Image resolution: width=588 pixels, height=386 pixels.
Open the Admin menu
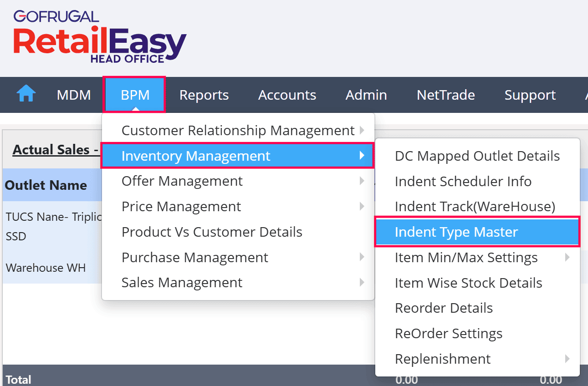click(366, 95)
